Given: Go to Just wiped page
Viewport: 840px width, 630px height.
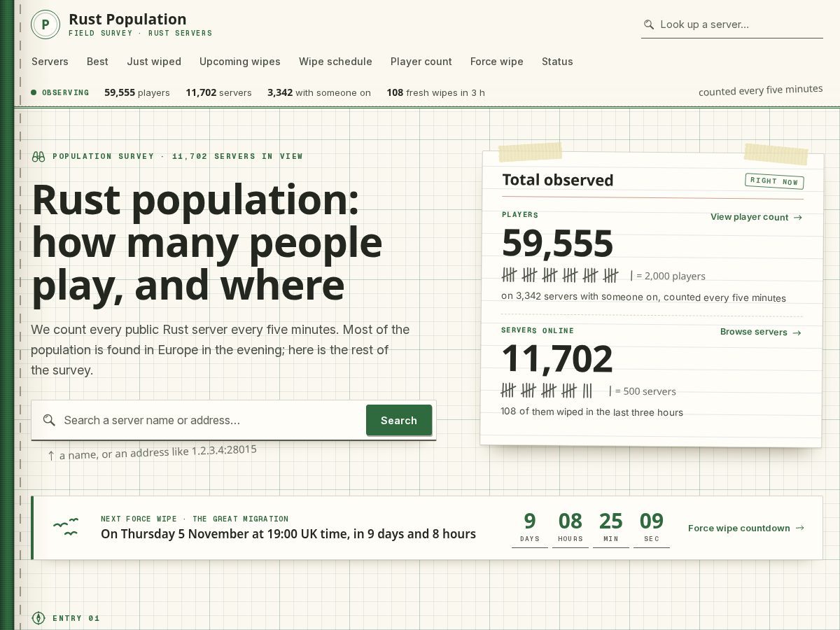Looking at the screenshot, I should pyautogui.click(x=154, y=62).
